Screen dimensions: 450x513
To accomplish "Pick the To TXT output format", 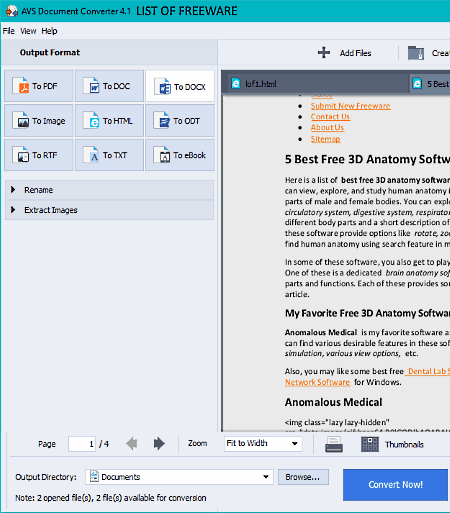I will tap(109, 155).
